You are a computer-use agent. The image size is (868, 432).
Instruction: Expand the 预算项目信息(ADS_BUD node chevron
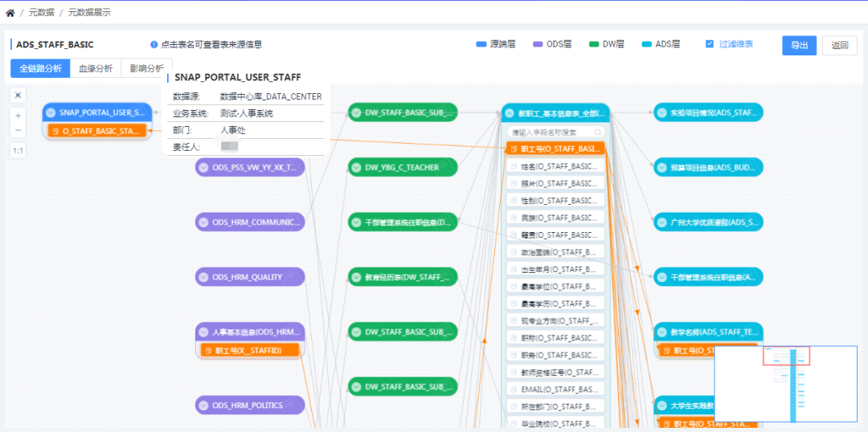(662, 167)
